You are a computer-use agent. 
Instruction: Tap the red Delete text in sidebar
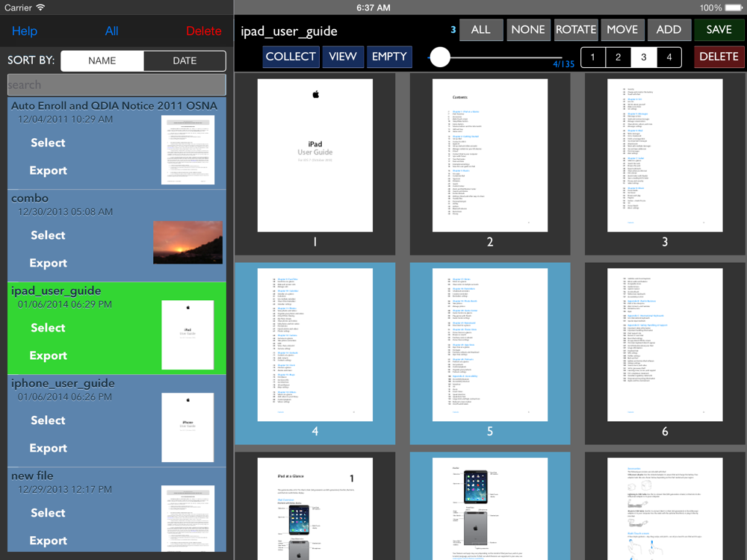pyautogui.click(x=203, y=31)
